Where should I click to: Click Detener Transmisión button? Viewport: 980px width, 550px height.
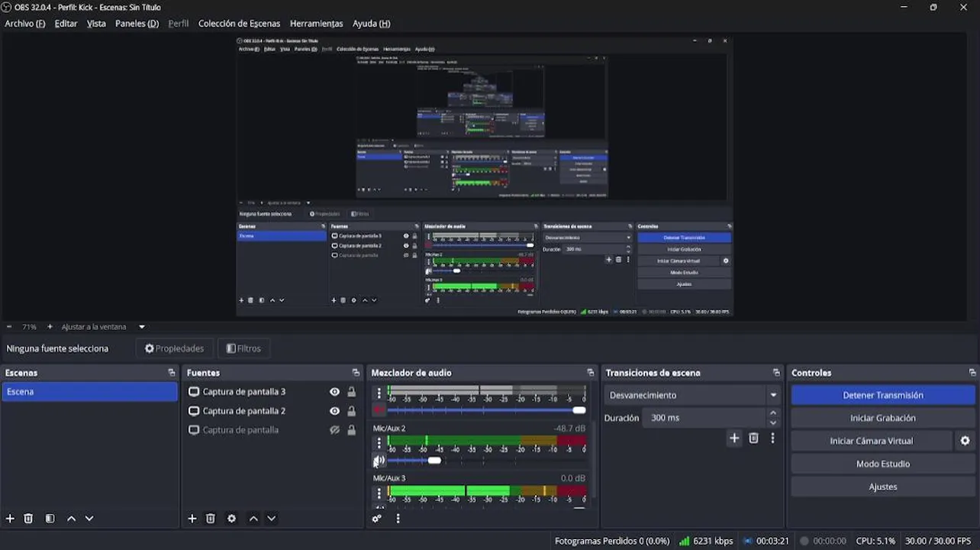coord(883,395)
